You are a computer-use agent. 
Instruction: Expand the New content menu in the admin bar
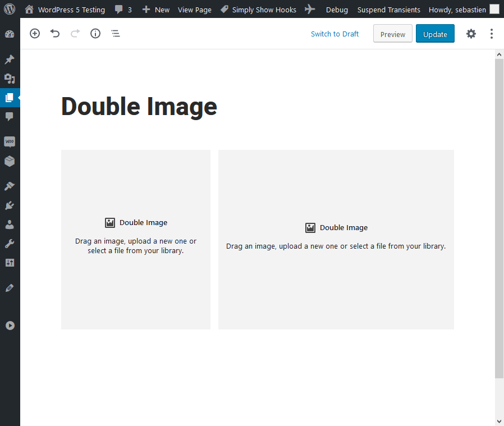[156, 10]
